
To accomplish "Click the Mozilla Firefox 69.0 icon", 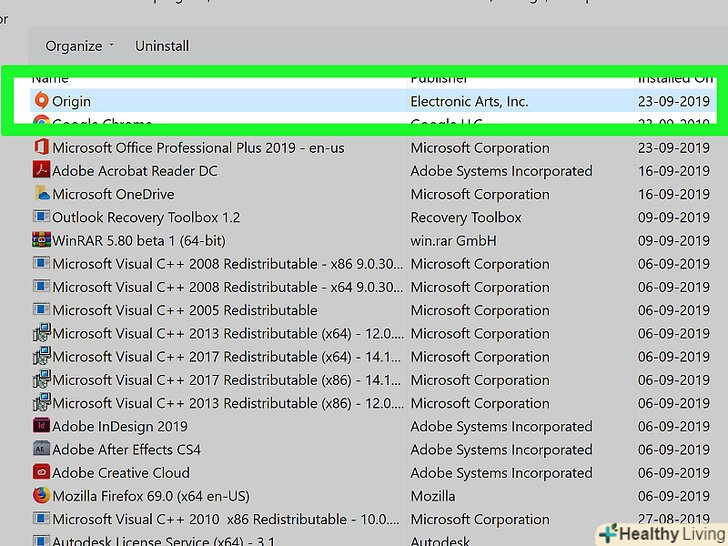I will (x=41, y=496).
